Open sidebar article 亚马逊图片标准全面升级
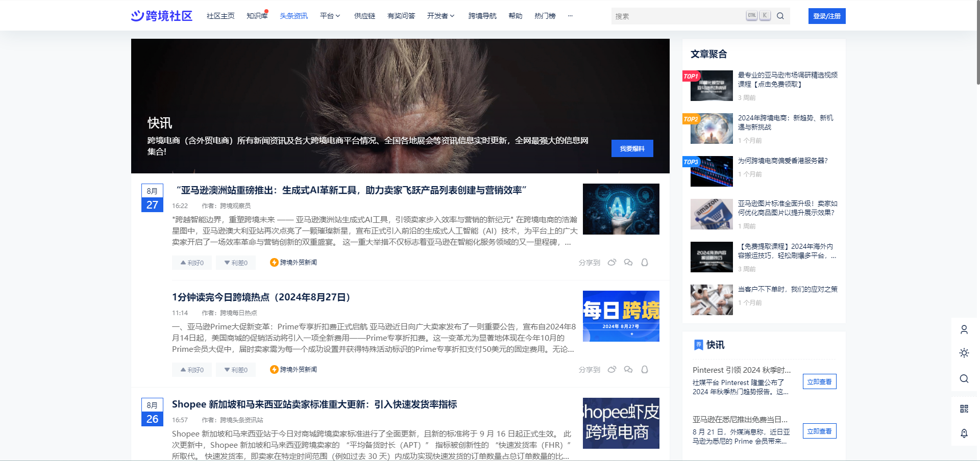This screenshot has height=461, width=980. (788, 208)
